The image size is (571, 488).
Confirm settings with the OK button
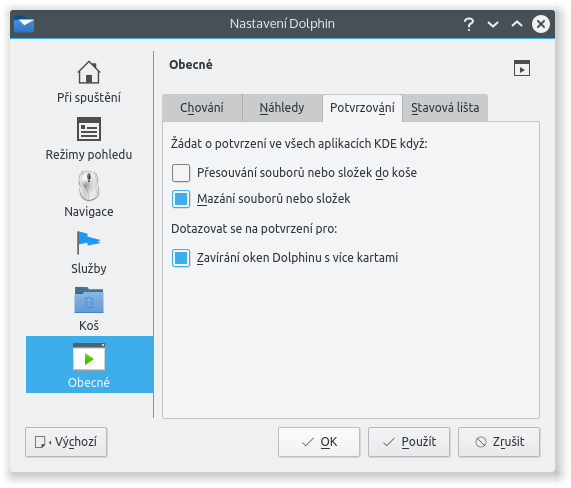coord(319,442)
